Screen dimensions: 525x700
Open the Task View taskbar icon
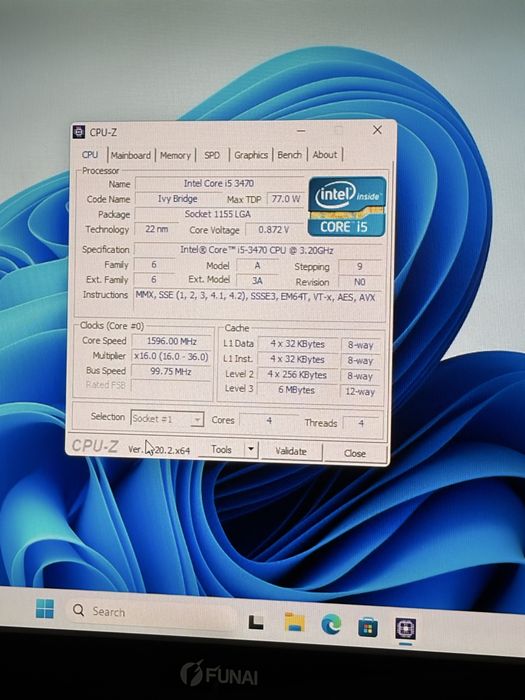[256, 622]
